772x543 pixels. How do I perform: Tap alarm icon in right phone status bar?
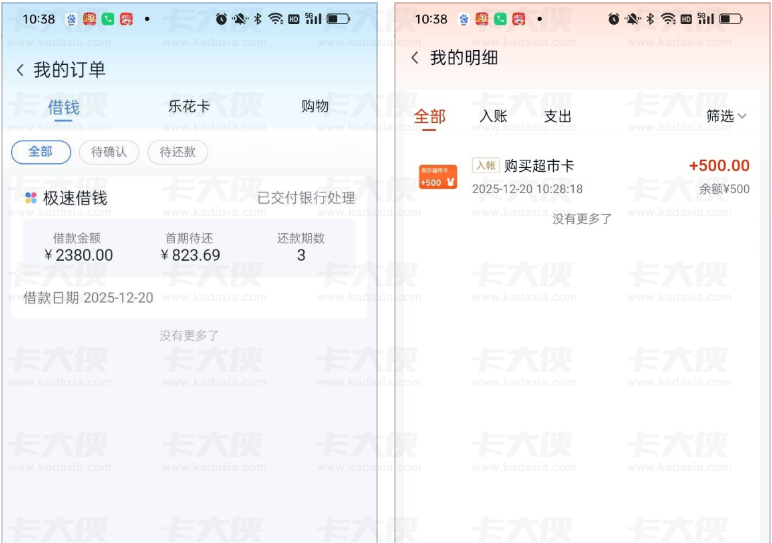[x=613, y=19]
